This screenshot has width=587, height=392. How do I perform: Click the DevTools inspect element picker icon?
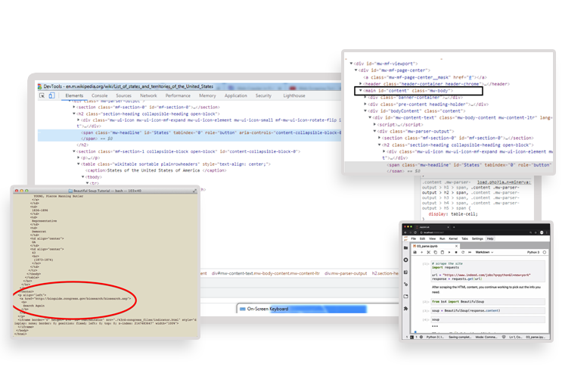[42, 95]
